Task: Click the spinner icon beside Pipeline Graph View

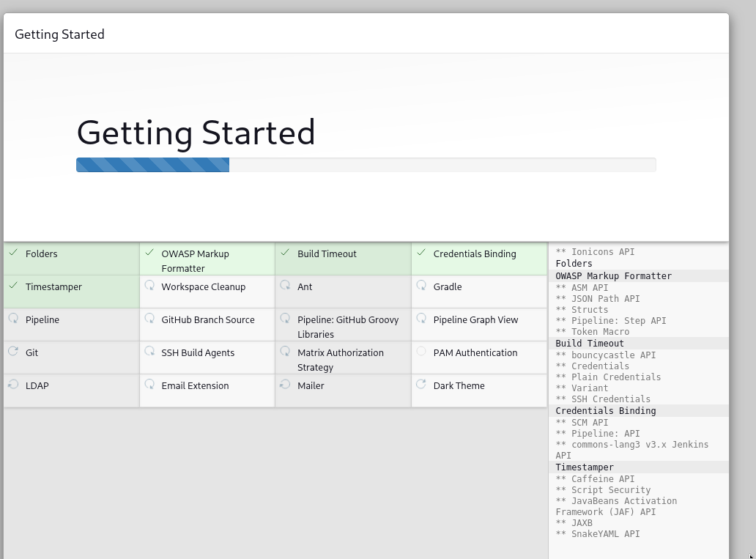Action: (421, 318)
